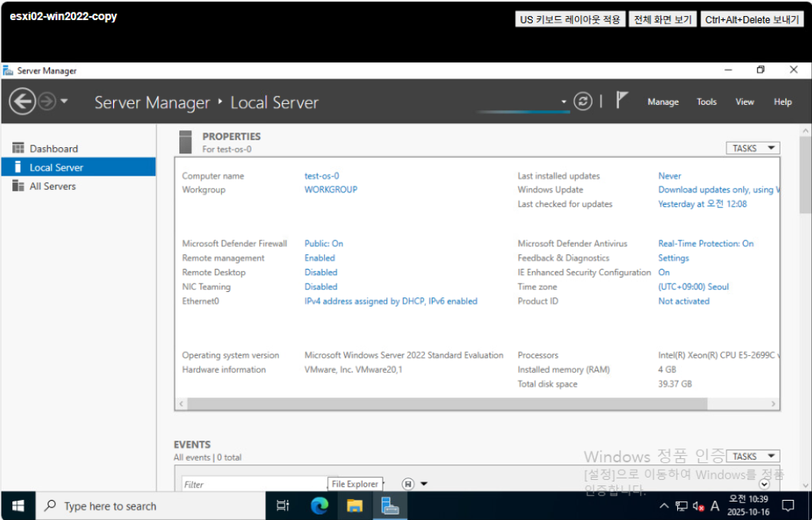Screen dimensions: 812x520
Task: Click the network tray icon
Action: (x=681, y=506)
